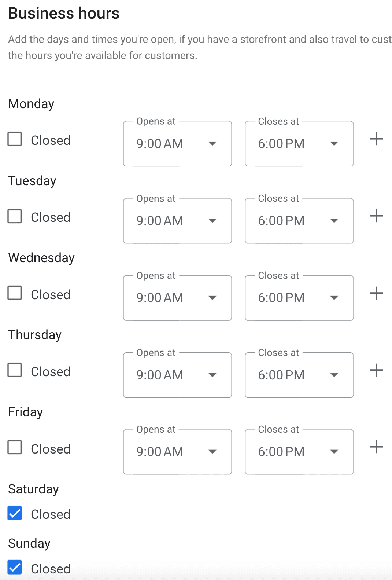Open Monday's Opens at dropdown arrow
This screenshot has height=580, width=392.
pos(213,144)
